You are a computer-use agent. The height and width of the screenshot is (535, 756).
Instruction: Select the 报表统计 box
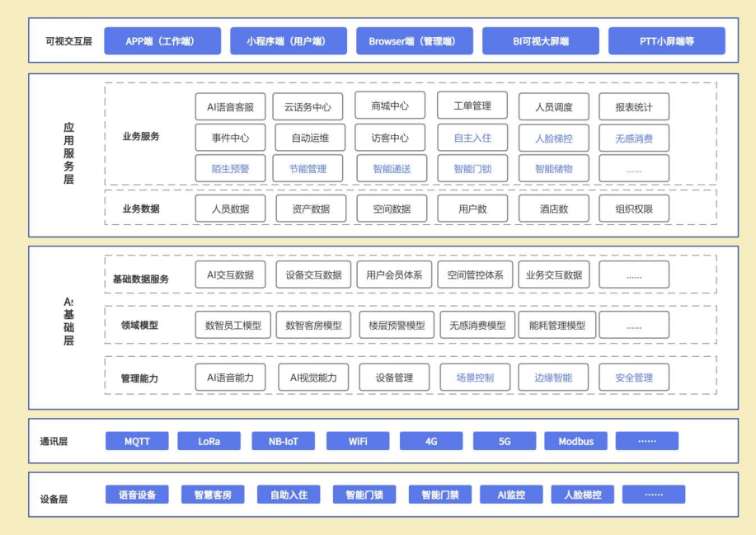[x=633, y=106]
